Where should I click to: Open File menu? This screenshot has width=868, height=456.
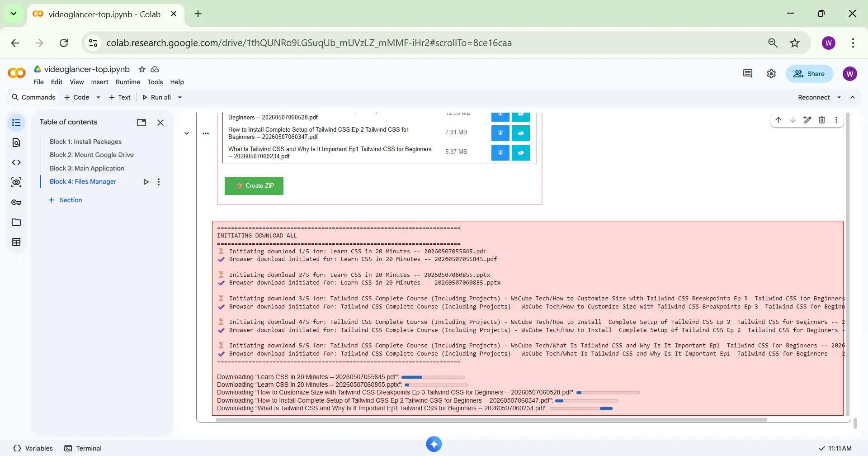click(x=38, y=82)
